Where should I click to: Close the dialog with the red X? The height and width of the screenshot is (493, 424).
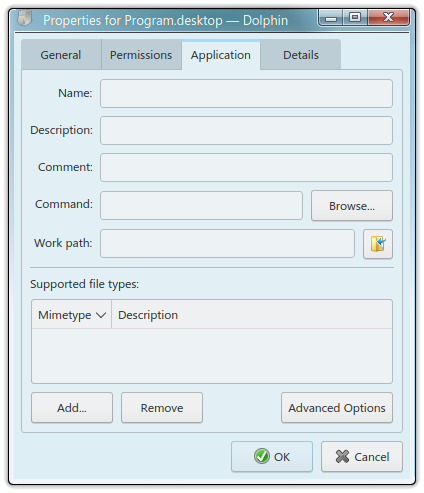(x=388, y=17)
